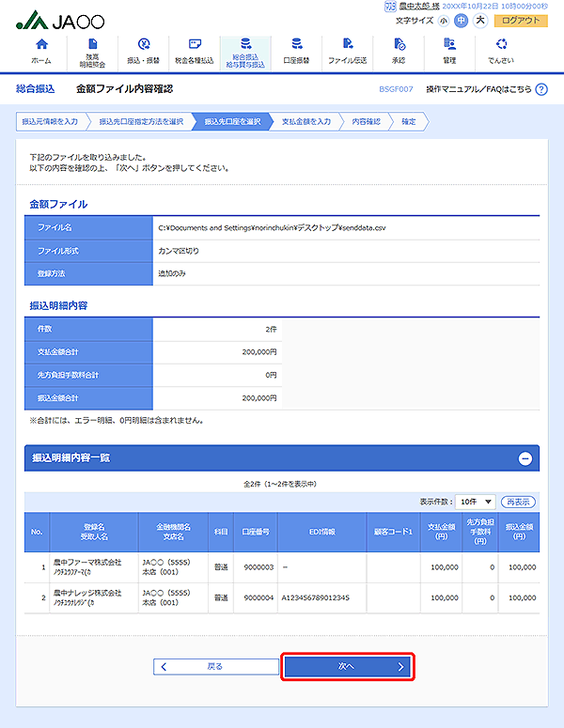Viewport: 564px width, 728px height.
Task: Click the 次へ next button
Action: [348, 667]
